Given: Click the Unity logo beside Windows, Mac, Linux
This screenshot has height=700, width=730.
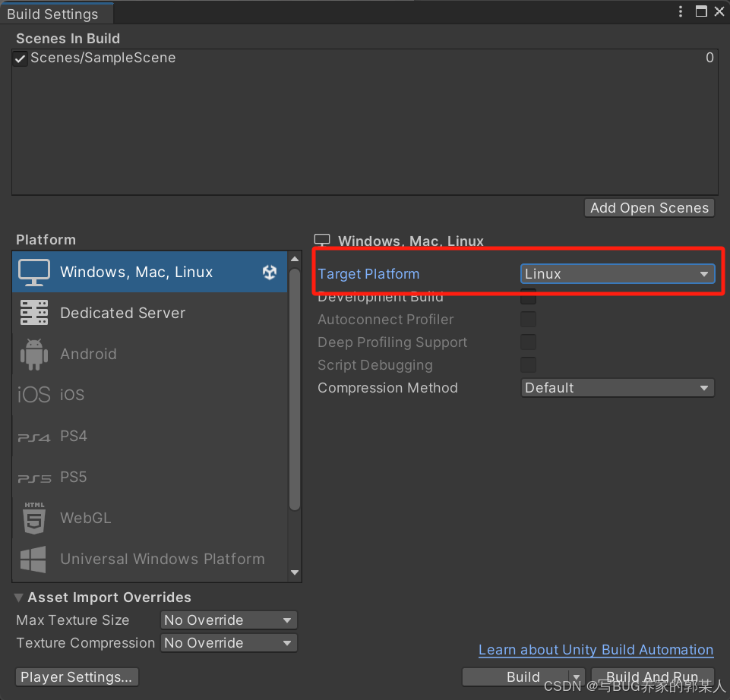Looking at the screenshot, I should pyautogui.click(x=270, y=273).
